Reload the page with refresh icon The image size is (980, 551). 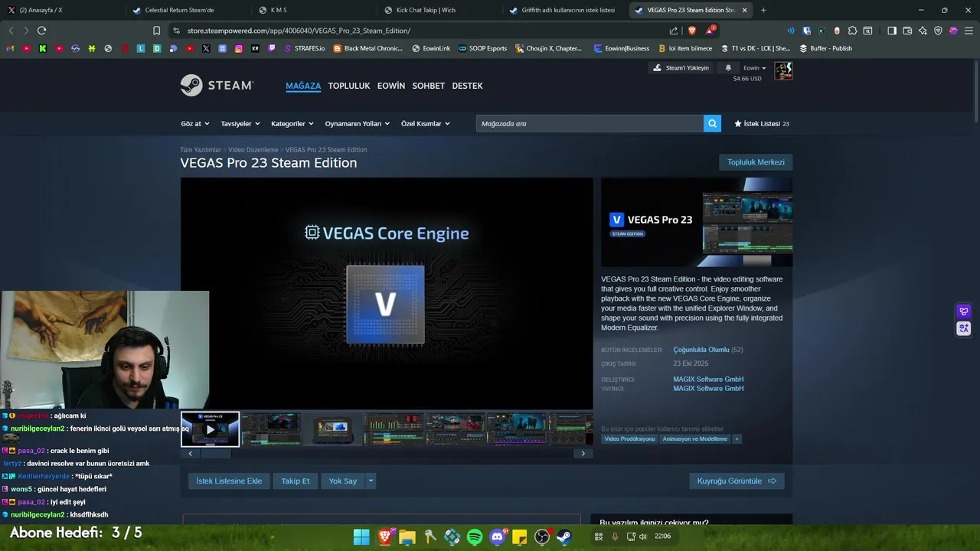[x=41, y=31]
